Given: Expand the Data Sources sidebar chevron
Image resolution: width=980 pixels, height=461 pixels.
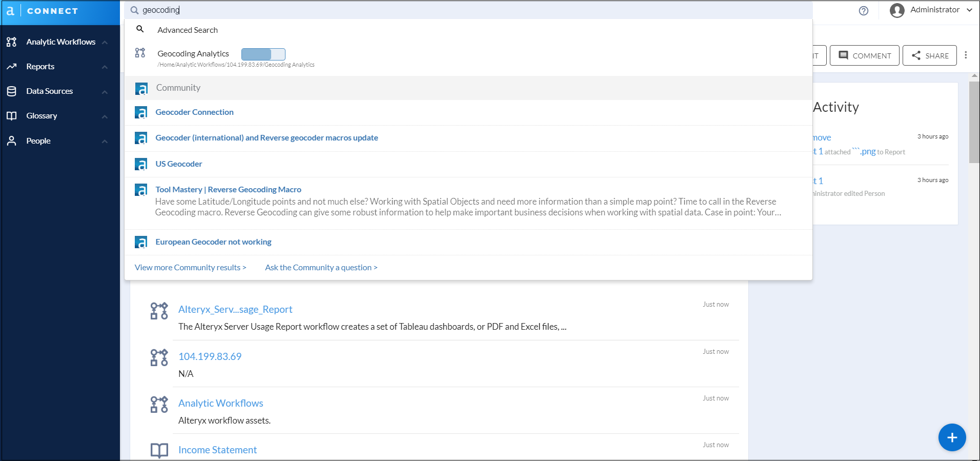Looking at the screenshot, I should click(x=105, y=92).
